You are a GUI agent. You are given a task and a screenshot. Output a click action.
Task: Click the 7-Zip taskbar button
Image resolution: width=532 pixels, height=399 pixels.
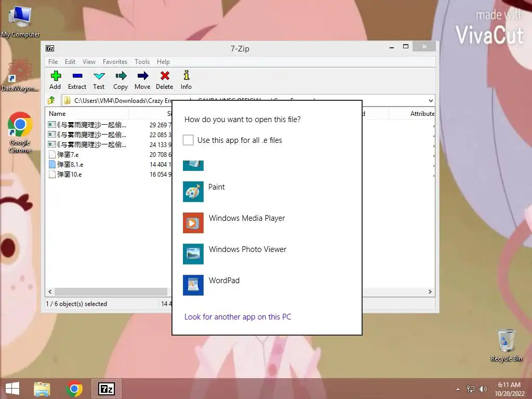pyautogui.click(x=106, y=389)
